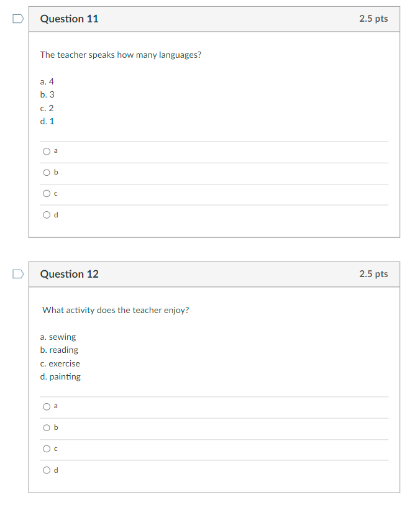This screenshot has height=505, width=420.
Task: Flag Question 11 for review
Action: [17, 19]
